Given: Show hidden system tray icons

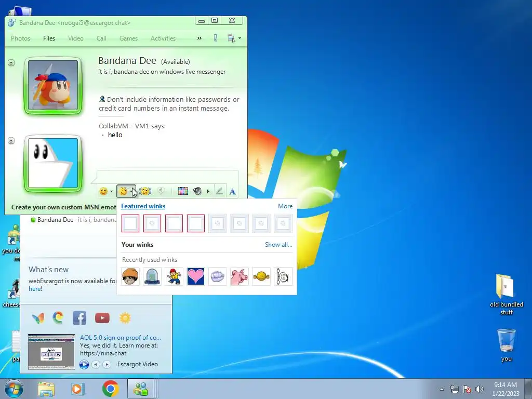Looking at the screenshot, I should (442, 389).
